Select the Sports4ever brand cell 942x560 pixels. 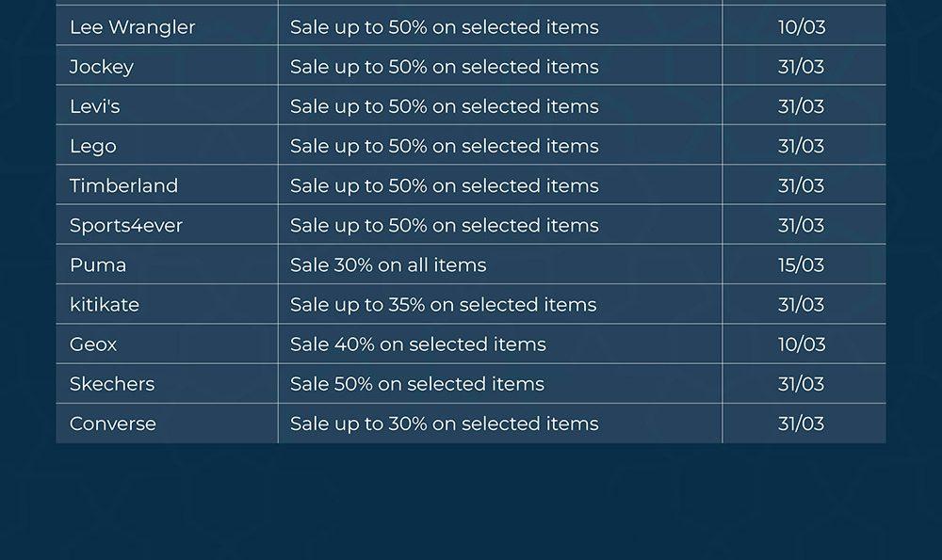pos(126,225)
